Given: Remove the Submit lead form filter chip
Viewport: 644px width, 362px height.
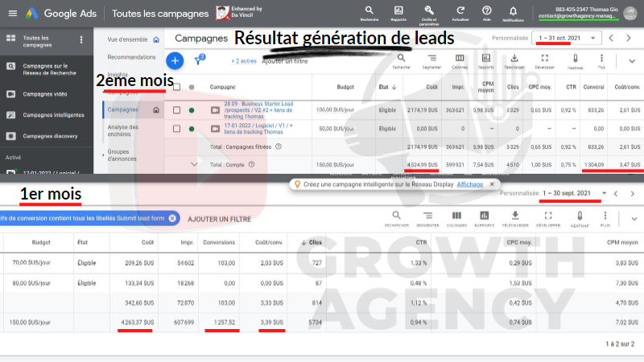Looking at the screenshot, I should click(172, 218).
